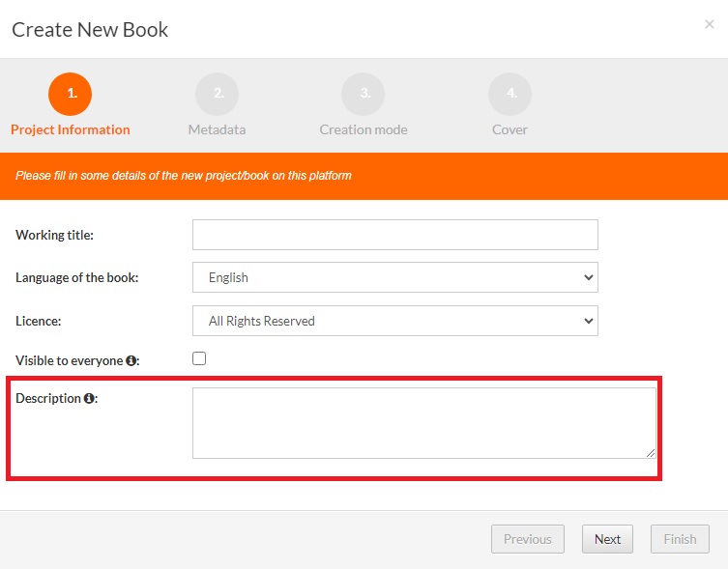Image resolution: width=728 pixels, height=569 pixels.
Task: Select the Project Information step label
Action: click(70, 129)
